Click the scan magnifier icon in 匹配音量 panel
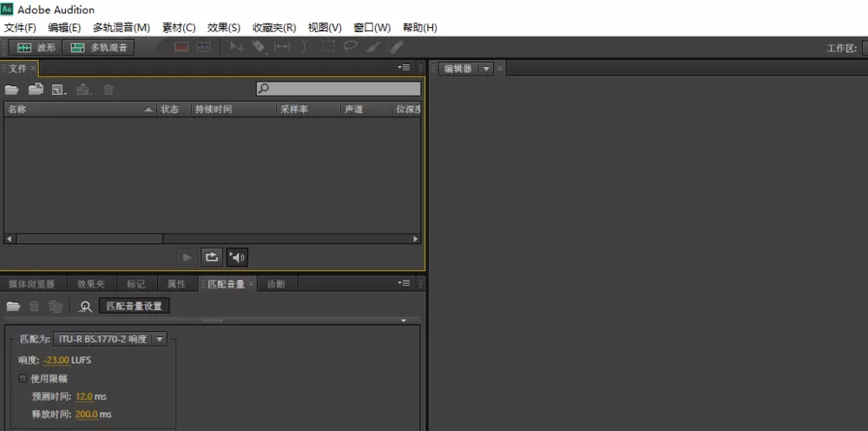Image resolution: width=868 pixels, height=431 pixels. pyautogui.click(x=85, y=307)
